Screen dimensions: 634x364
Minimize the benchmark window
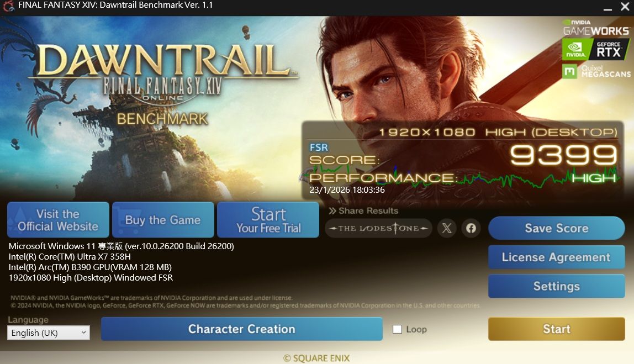607,7
